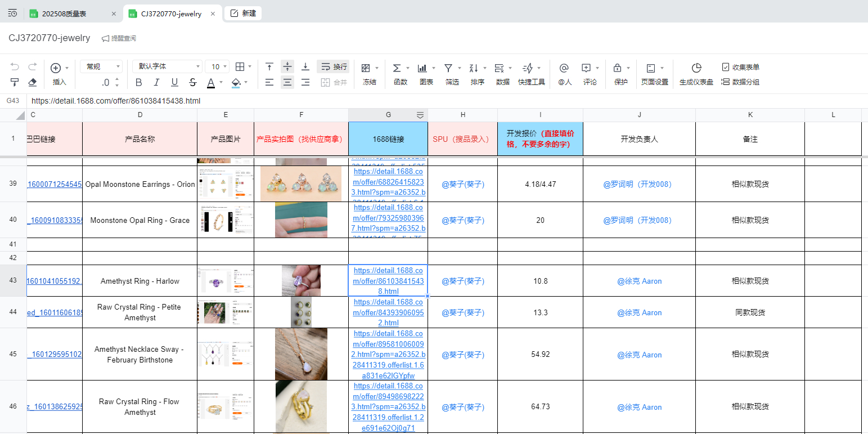Open the font size dropdown

point(217,66)
